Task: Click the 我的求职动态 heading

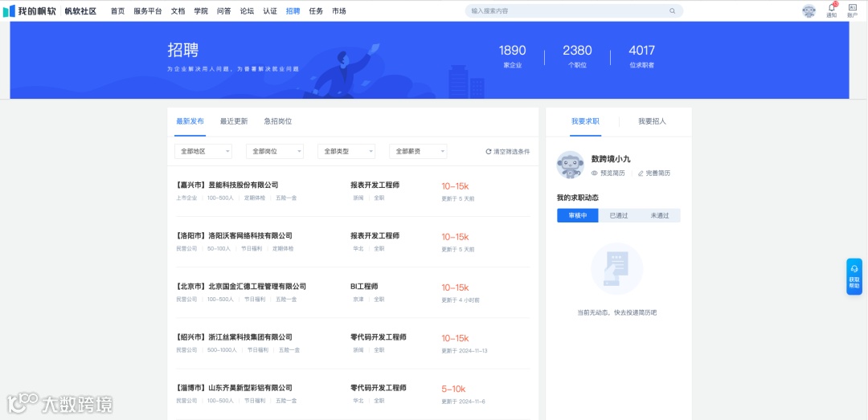Action: pos(577,198)
